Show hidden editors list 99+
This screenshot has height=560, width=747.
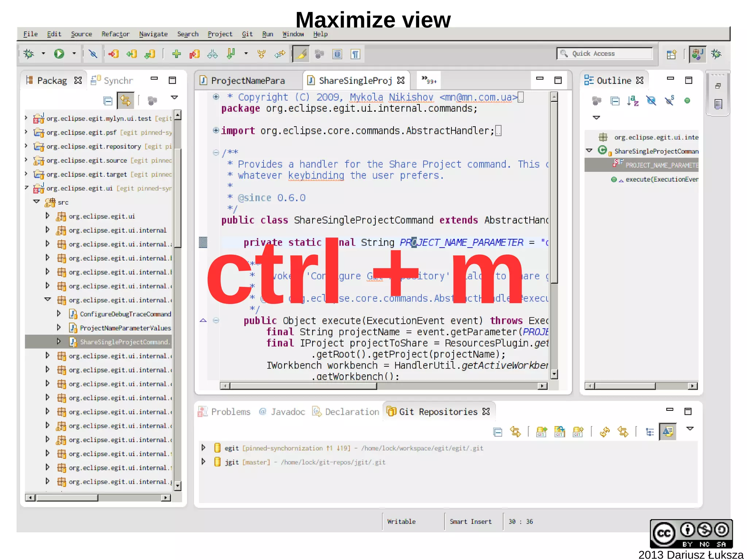429,80
